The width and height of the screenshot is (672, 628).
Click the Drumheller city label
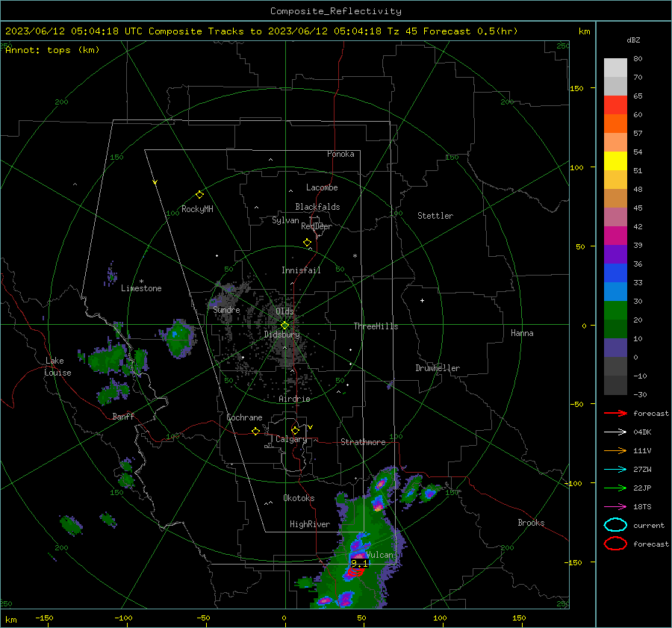438,368
